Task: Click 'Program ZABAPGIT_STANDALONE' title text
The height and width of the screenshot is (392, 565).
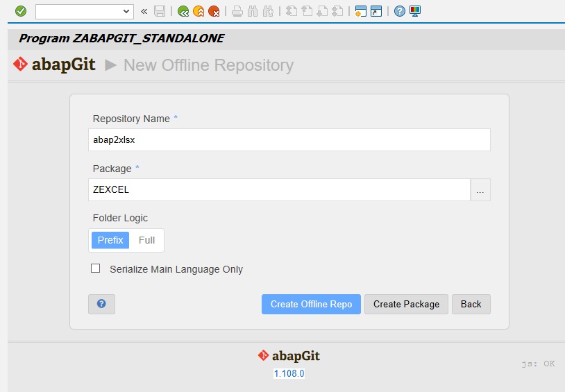Action: tap(121, 38)
